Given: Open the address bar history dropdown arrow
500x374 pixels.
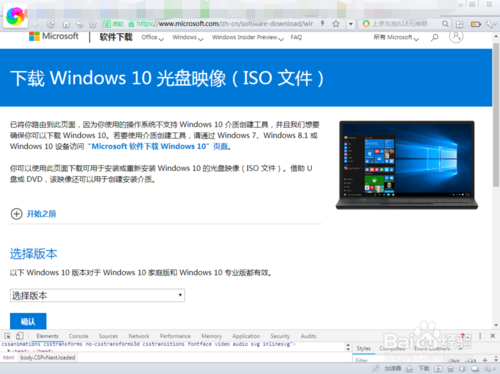Looking at the screenshot, I should [351, 24].
